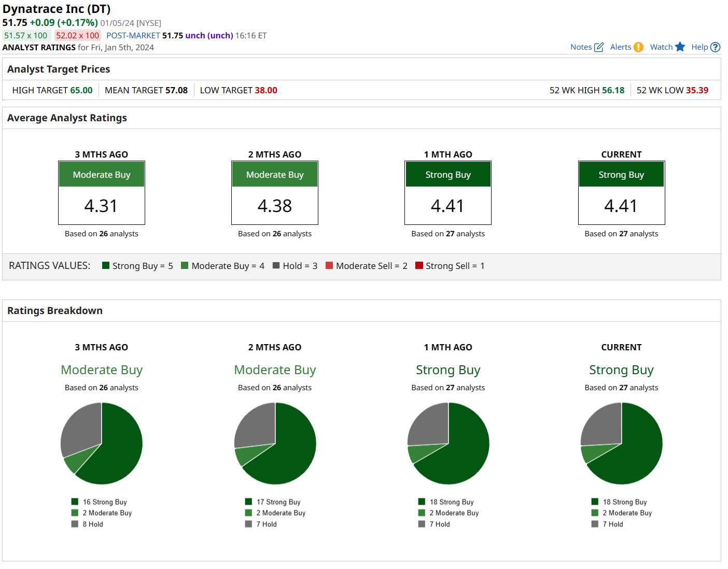Click the Ratings Breakdown heading
Image resolution: width=728 pixels, height=569 pixels.
tap(55, 310)
